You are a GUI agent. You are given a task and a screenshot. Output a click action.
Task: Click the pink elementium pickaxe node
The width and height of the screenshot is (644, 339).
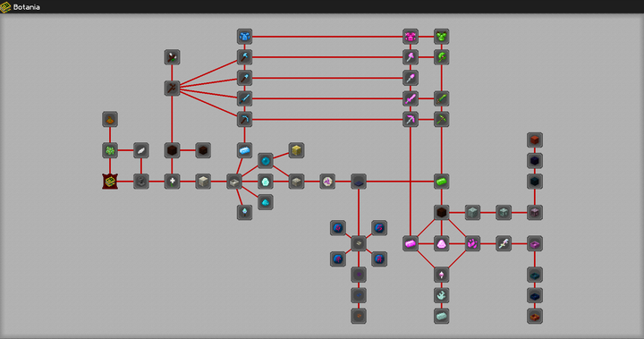point(411,120)
